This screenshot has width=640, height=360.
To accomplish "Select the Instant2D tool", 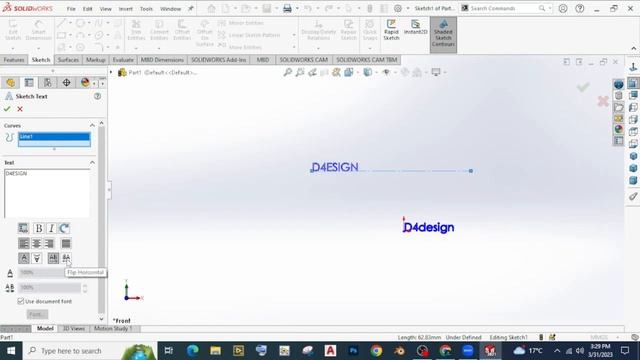I will click(x=415, y=27).
